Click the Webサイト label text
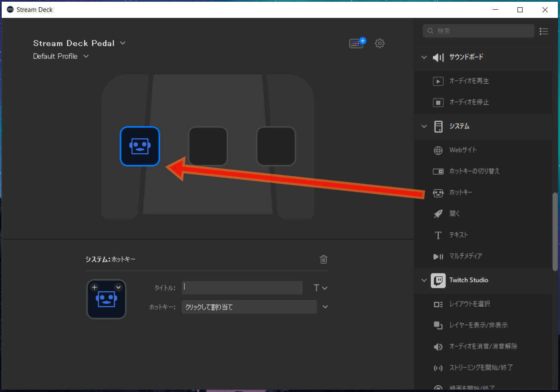Viewport: 560px width, 392px height. [463, 150]
